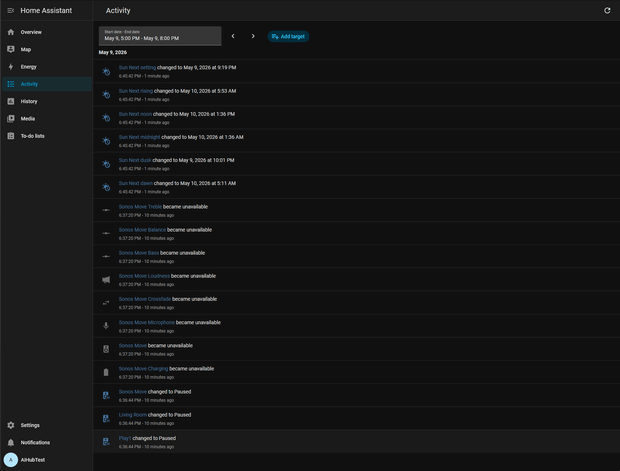Open the Living Room entity link

pos(133,415)
